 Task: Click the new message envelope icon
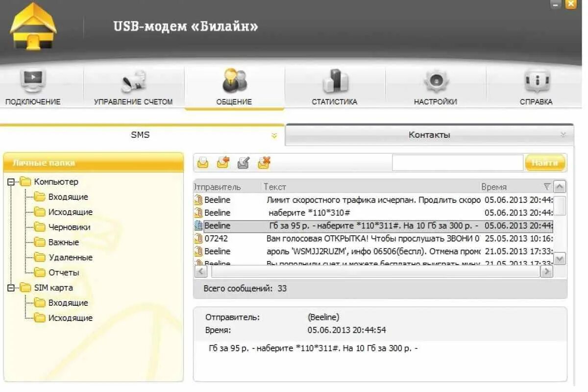point(202,162)
